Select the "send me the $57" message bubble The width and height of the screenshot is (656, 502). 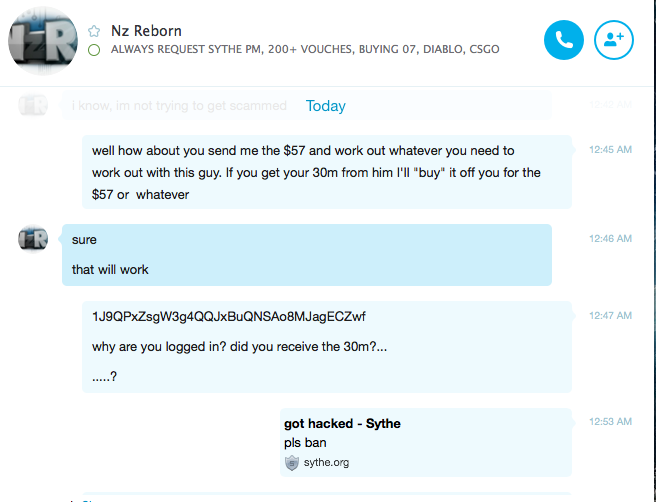[x=327, y=172]
